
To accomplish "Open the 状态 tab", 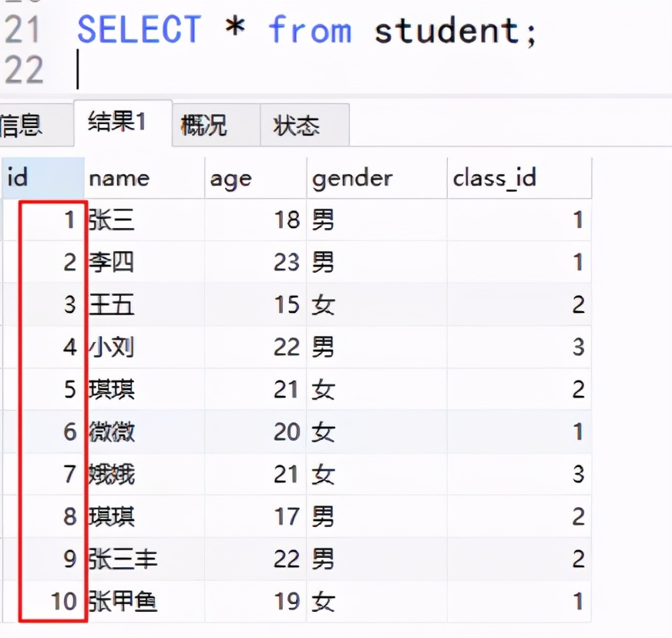I will (304, 125).
